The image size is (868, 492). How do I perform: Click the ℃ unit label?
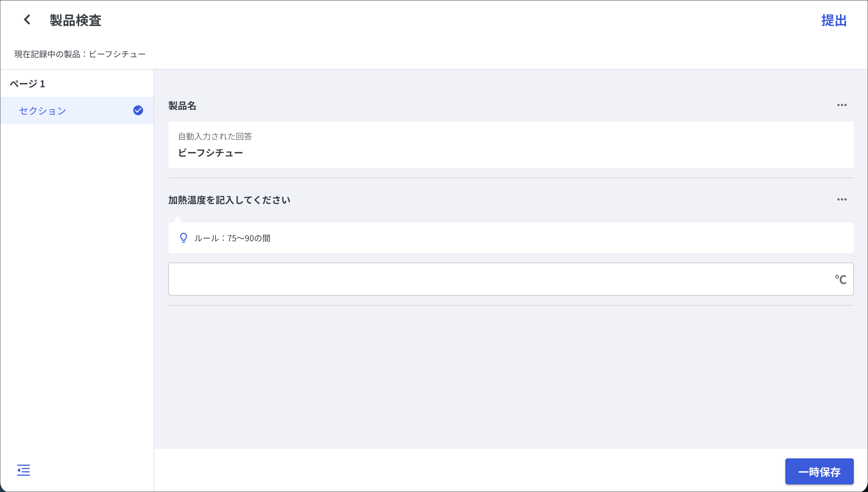click(x=840, y=279)
